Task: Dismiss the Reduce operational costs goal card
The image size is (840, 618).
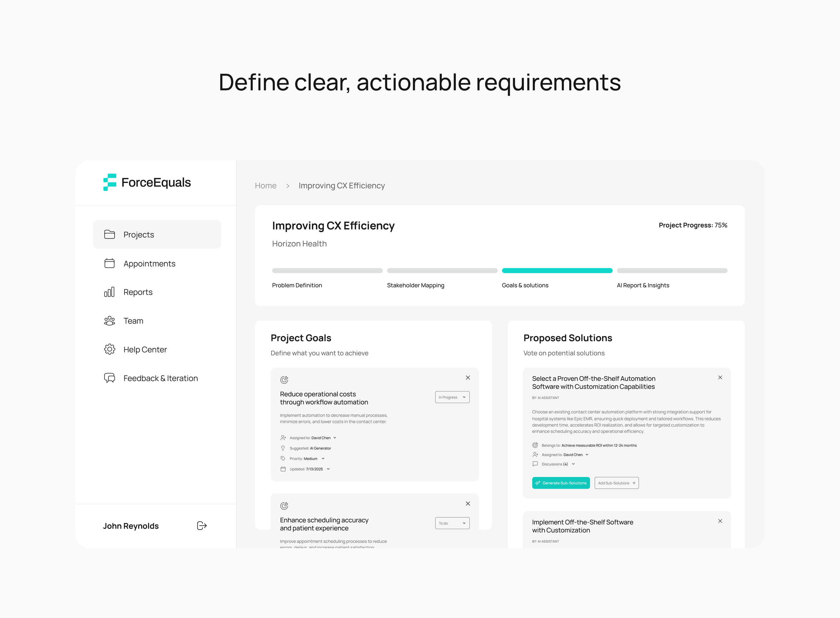Action: pyautogui.click(x=468, y=378)
